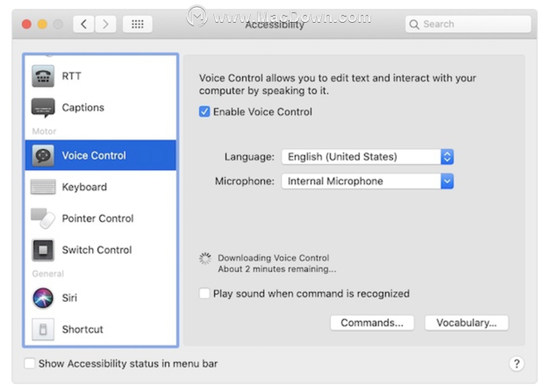Image resolution: width=558 pixels, height=392 pixels.
Task: Go back with the left chevron button
Action: tap(84, 25)
